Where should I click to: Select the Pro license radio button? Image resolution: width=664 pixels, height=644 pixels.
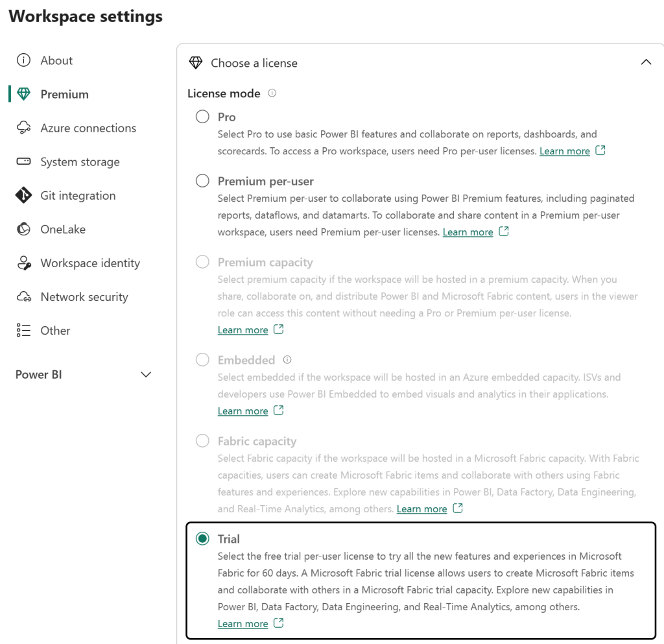coord(202,117)
